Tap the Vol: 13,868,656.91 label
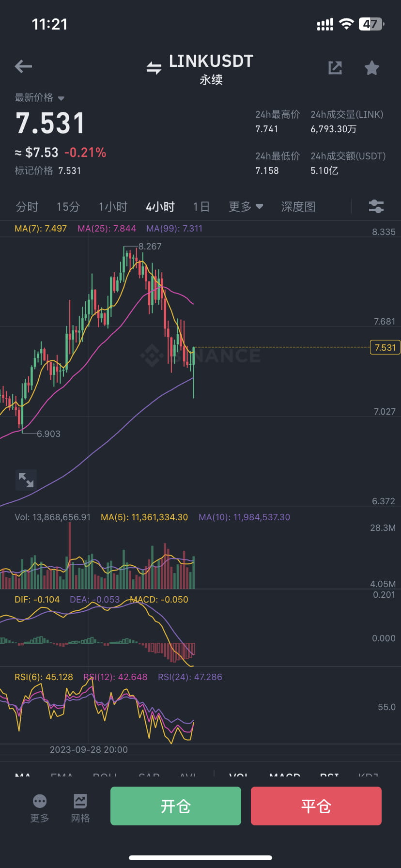 [x=52, y=517]
